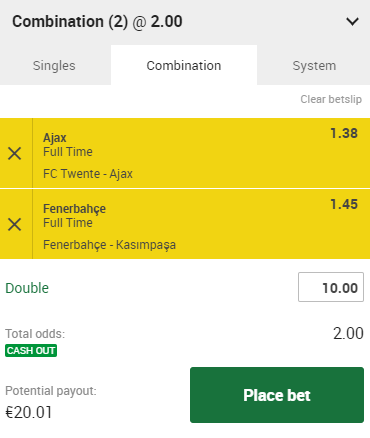Remove the Ajax selection with X icon

coord(15,153)
